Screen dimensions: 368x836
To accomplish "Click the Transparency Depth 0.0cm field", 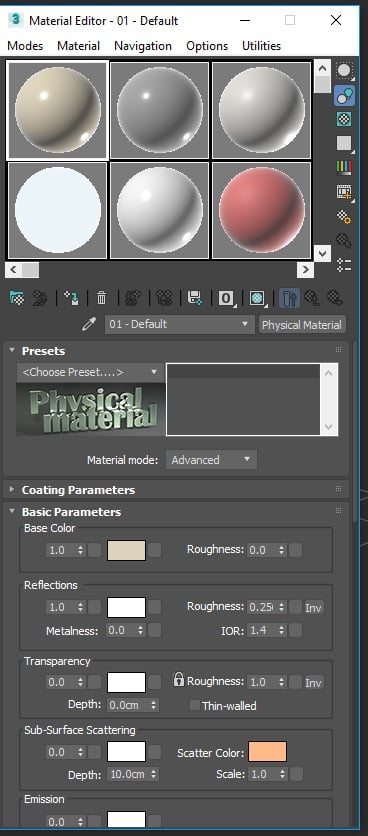I will point(128,705).
